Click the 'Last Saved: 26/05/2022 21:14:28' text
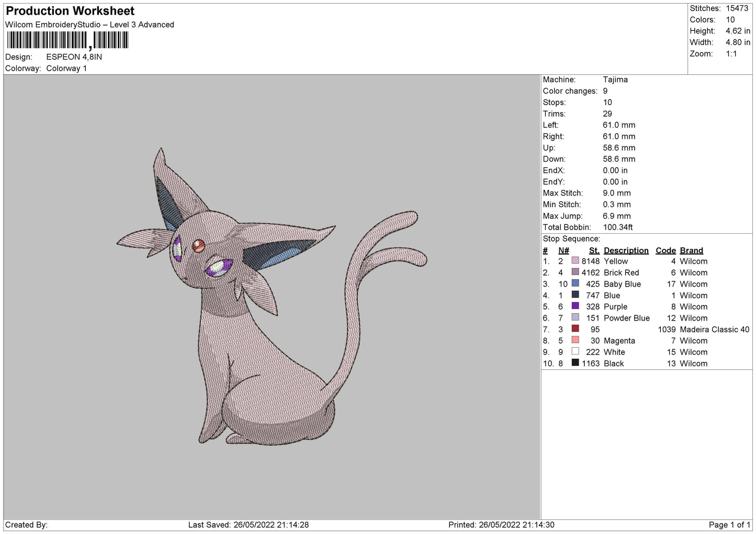756x534 pixels. 249,525
